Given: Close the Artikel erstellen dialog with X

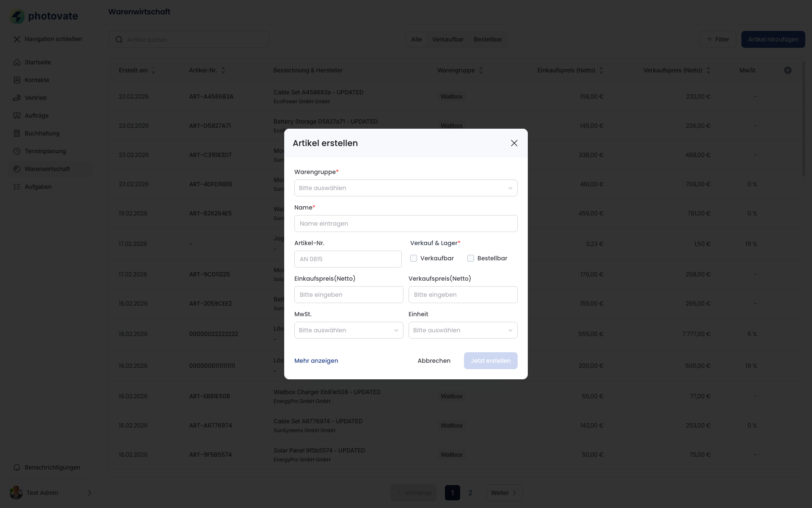Looking at the screenshot, I should pos(514,143).
